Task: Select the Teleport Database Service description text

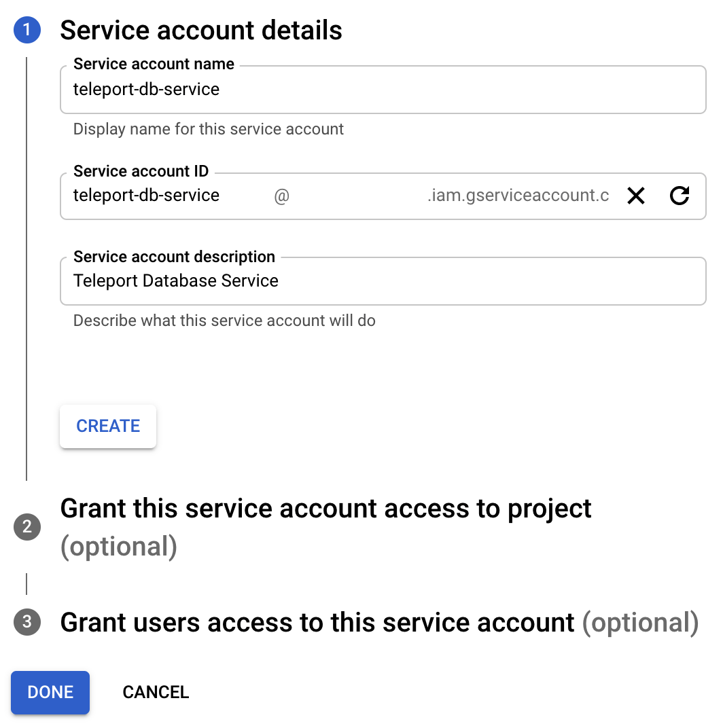Action: (x=175, y=280)
